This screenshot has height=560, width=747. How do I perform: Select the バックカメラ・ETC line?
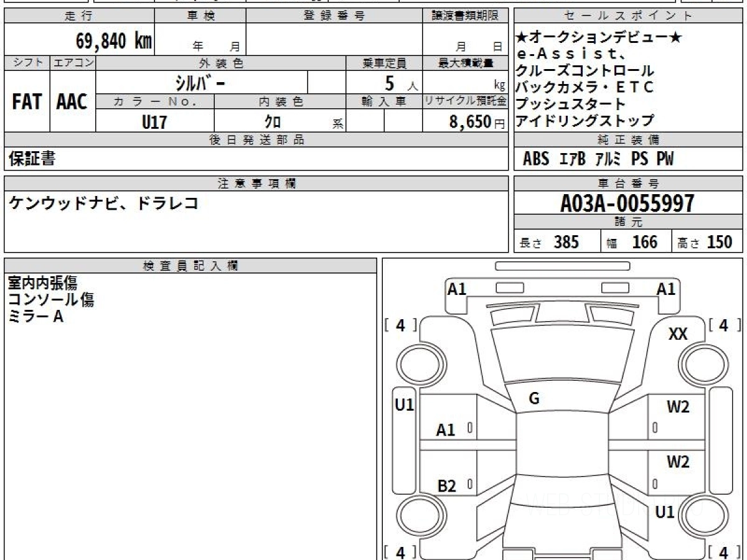(585, 87)
